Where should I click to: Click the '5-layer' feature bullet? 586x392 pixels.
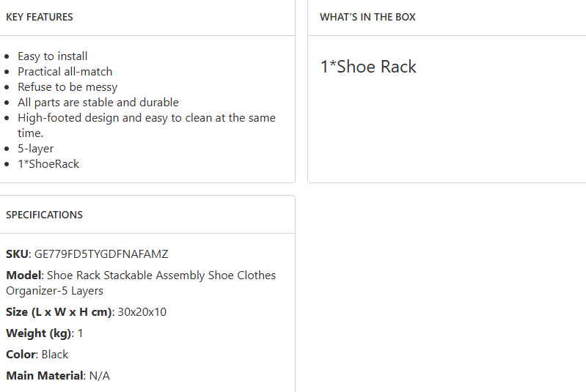pos(36,149)
